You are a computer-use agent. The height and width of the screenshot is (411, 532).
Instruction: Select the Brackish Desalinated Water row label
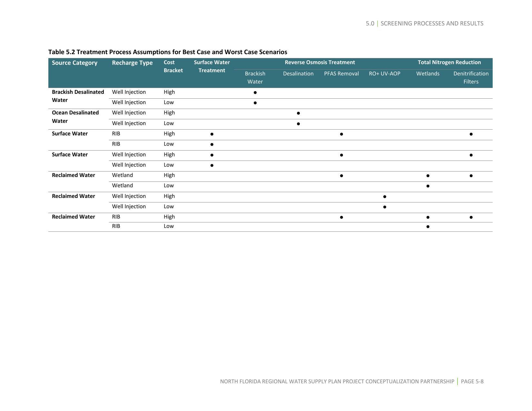point(78,96)
